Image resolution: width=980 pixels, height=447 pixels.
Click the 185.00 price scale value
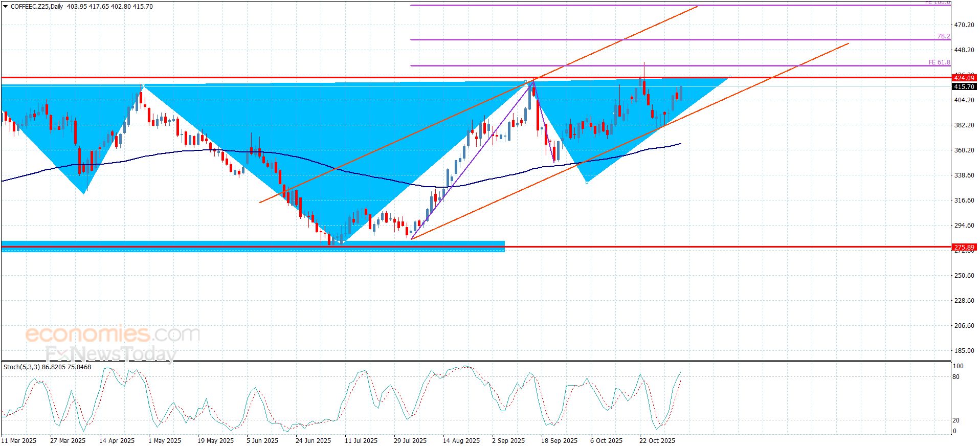964,351
